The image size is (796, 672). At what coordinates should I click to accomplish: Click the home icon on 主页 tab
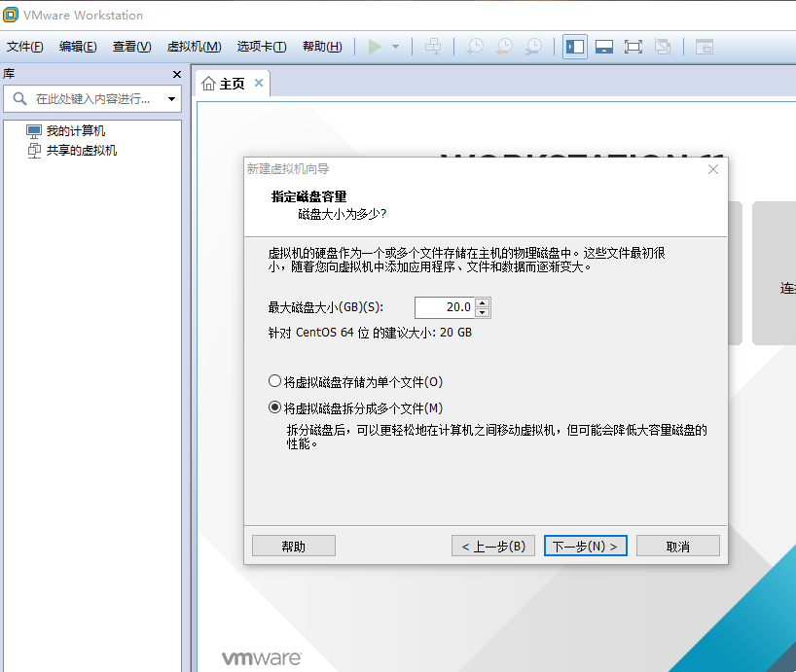point(208,84)
